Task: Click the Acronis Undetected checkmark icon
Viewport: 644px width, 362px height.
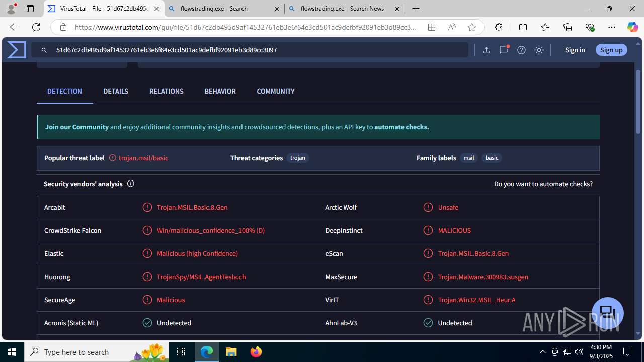Action: click(x=147, y=323)
